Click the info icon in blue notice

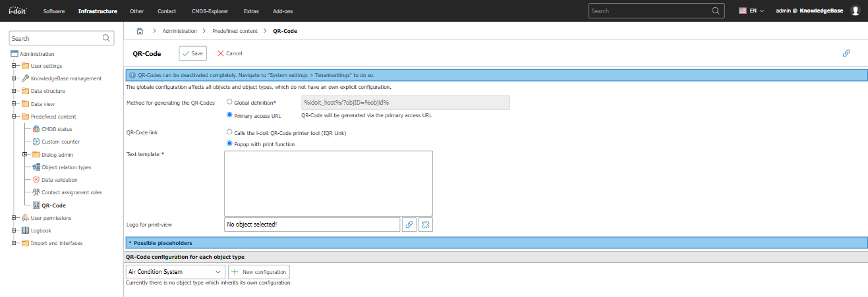point(132,76)
